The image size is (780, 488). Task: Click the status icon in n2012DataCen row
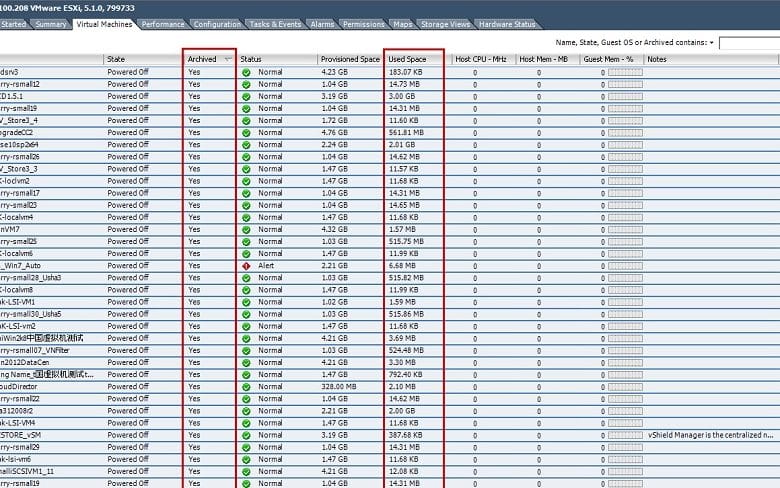pos(246,363)
